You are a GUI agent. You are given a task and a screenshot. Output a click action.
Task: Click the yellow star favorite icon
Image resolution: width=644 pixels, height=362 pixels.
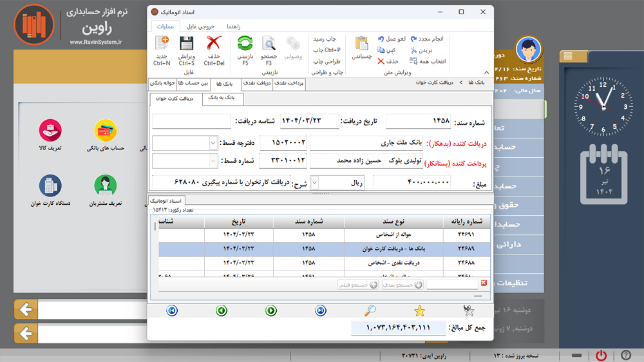tap(420, 311)
